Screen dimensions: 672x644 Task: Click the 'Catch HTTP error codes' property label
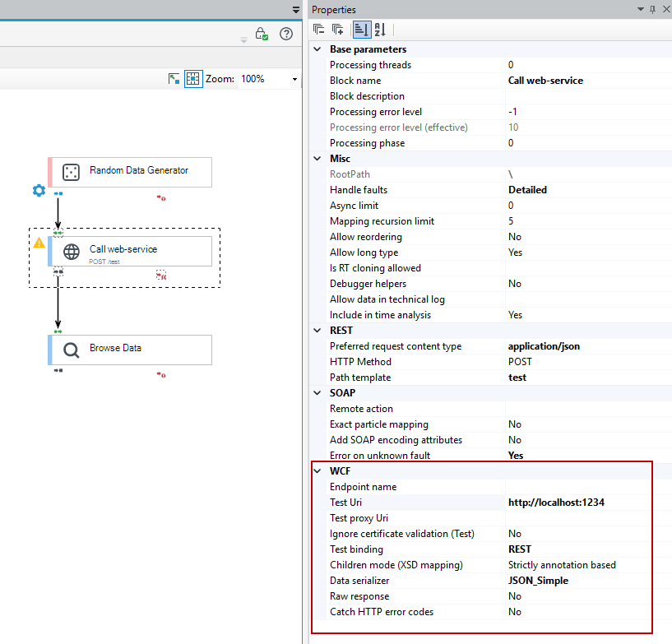click(382, 612)
